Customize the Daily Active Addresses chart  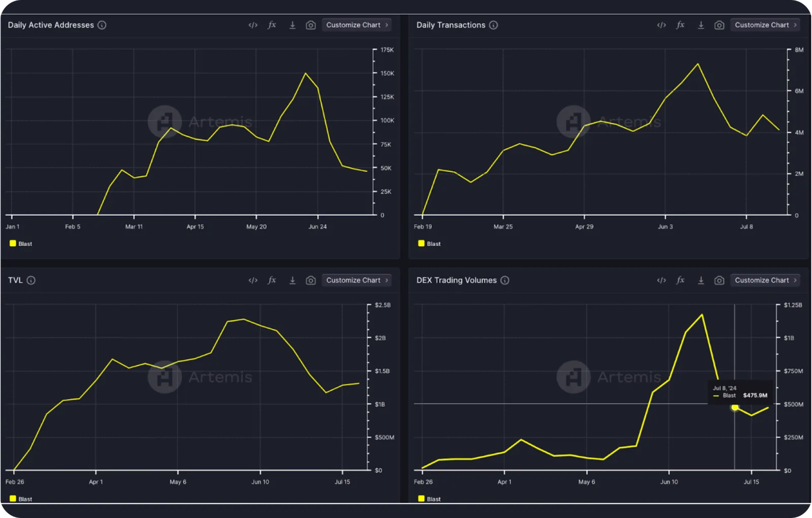(357, 25)
